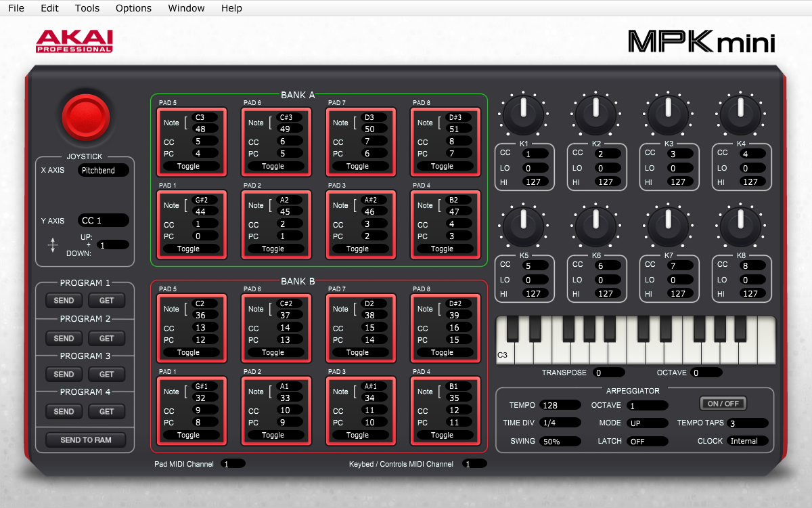Click the SEND TO RAM button
Viewport: 812px width, 508px height.
pyautogui.click(x=86, y=440)
